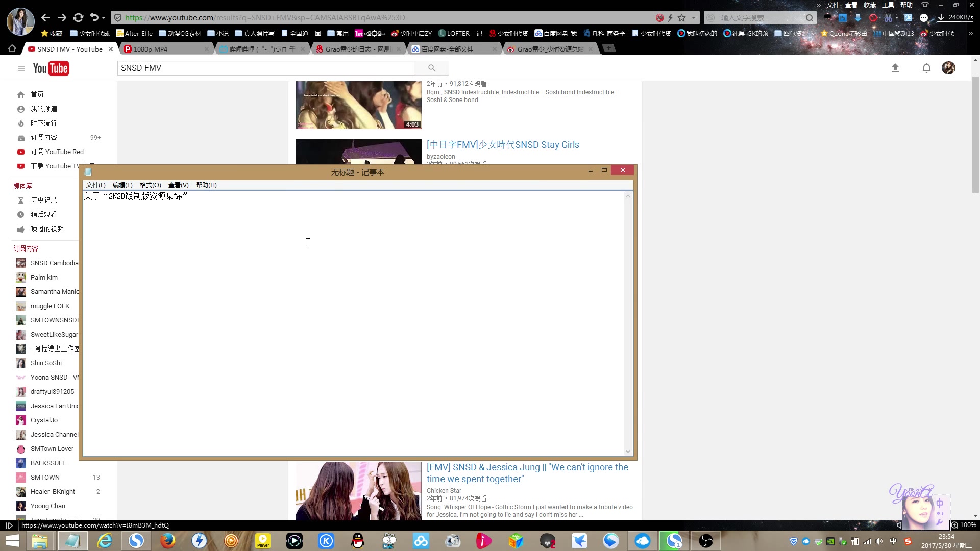The height and width of the screenshot is (551, 980).
Task: Launch Internet Explorer from taskbar
Action: click(x=105, y=541)
